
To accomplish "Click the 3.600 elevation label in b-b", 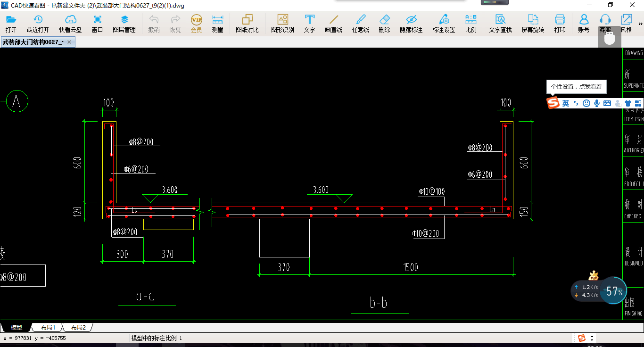I will pyautogui.click(x=321, y=190).
